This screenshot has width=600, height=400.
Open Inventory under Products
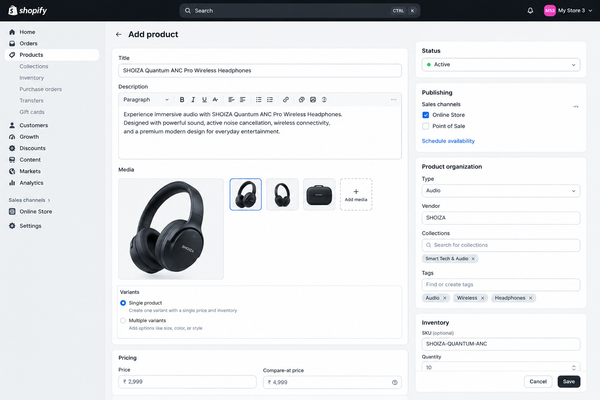tap(32, 78)
